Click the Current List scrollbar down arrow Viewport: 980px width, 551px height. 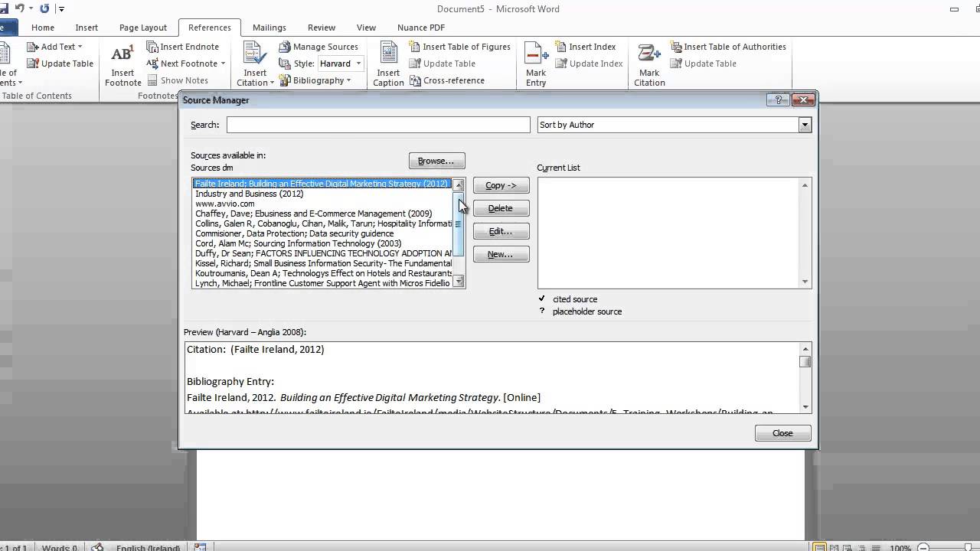[x=805, y=282]
